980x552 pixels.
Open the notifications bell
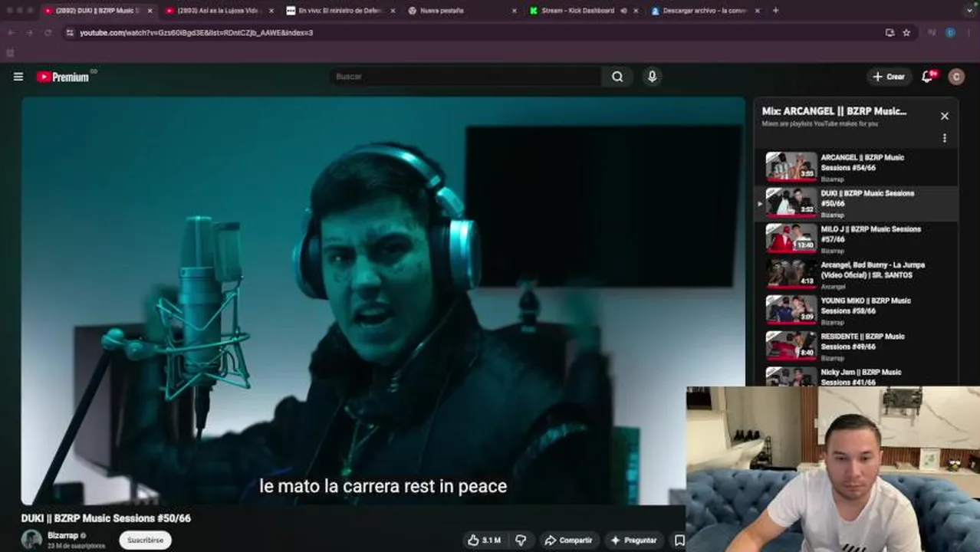(928, 77)
